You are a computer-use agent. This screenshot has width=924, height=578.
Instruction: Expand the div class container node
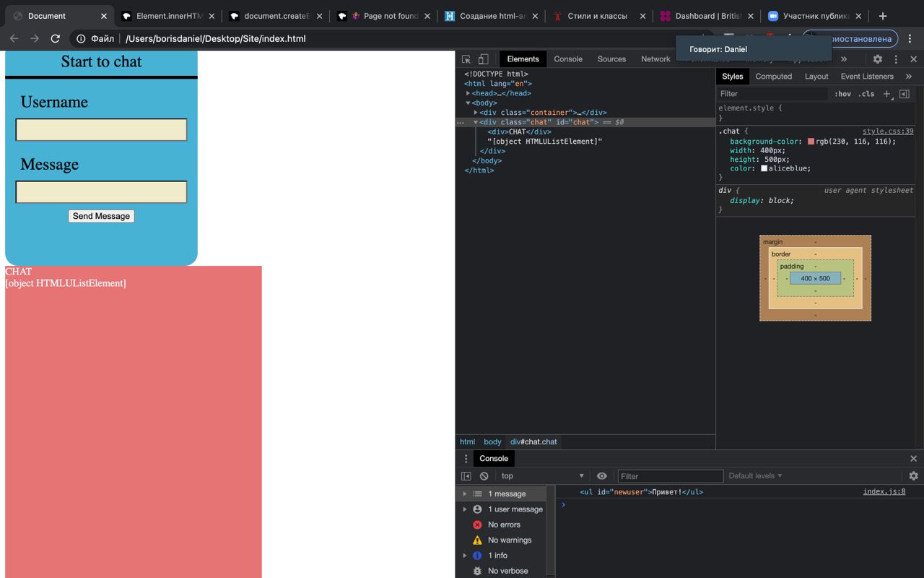point(476,113)
